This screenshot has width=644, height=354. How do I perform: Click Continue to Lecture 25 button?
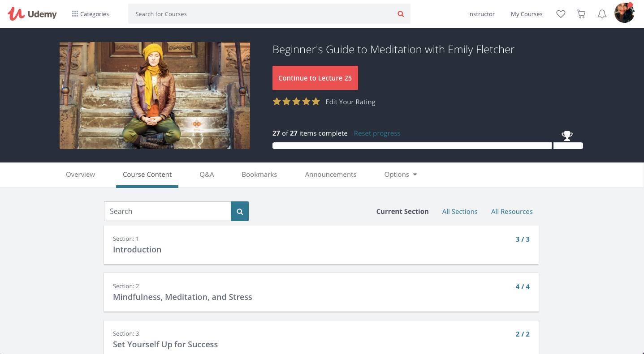click(x=315, y=78)
